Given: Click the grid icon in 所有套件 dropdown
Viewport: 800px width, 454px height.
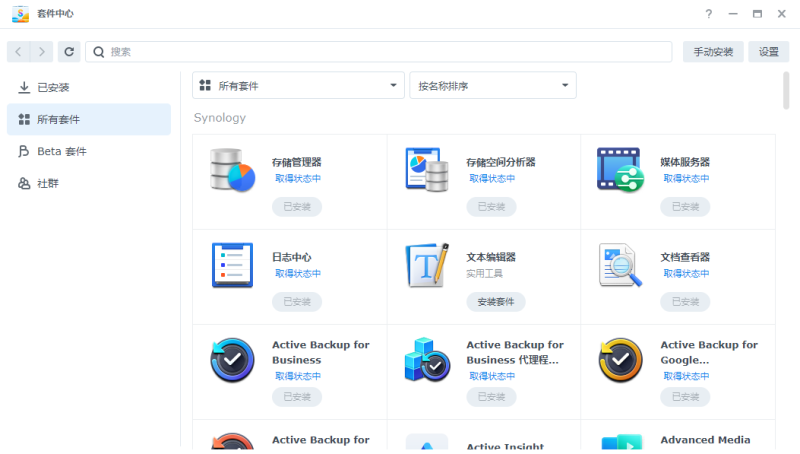Looking at the screenshot, I should 205,85.
